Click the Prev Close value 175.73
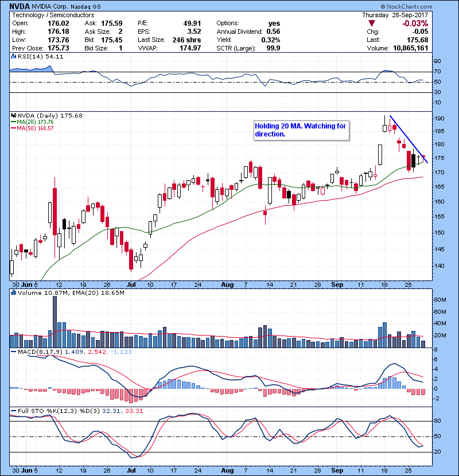This screenshot has height=476, width=459. 59,48
